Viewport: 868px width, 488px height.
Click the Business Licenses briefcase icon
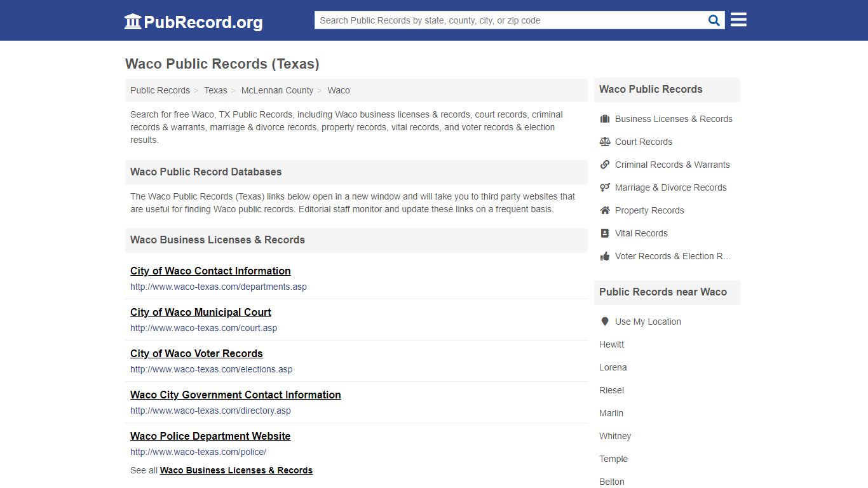[605, 119]
